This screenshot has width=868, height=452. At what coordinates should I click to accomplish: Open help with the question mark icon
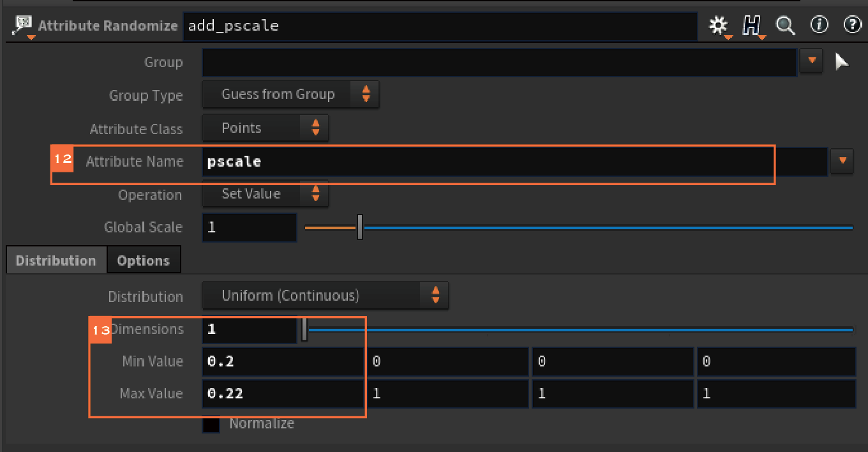pyautogui.click(x=853, y=25)
